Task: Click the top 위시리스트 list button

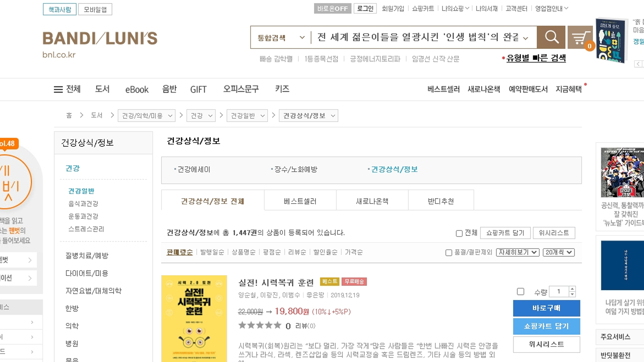Action: [x=554, y=233]
